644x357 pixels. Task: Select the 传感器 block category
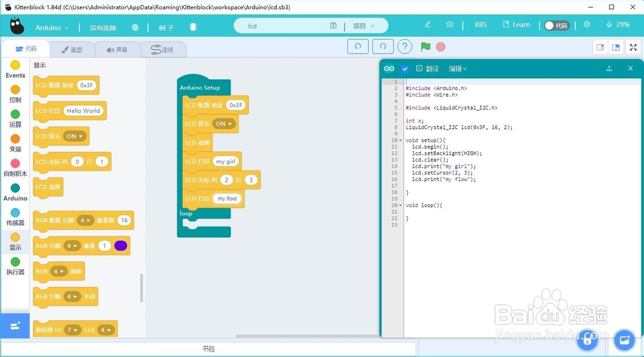point(15,217)
